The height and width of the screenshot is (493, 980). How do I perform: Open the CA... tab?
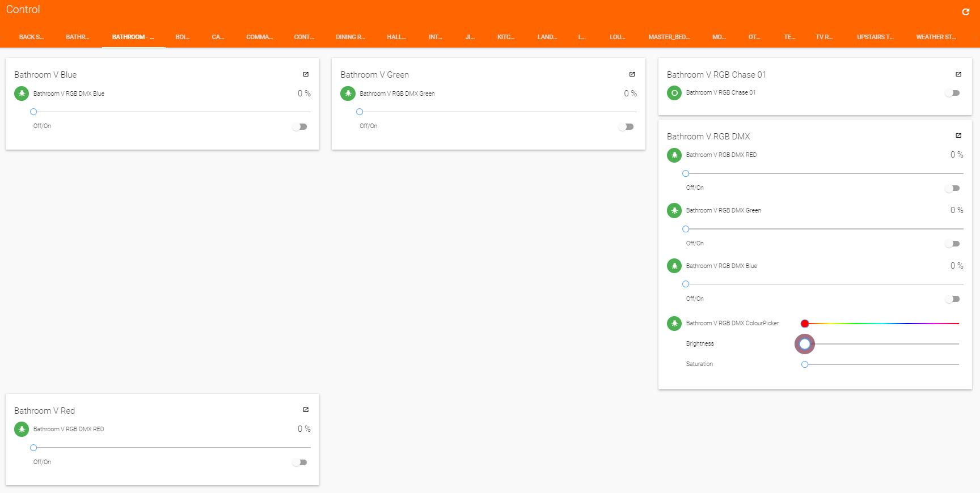click(218, 37)
